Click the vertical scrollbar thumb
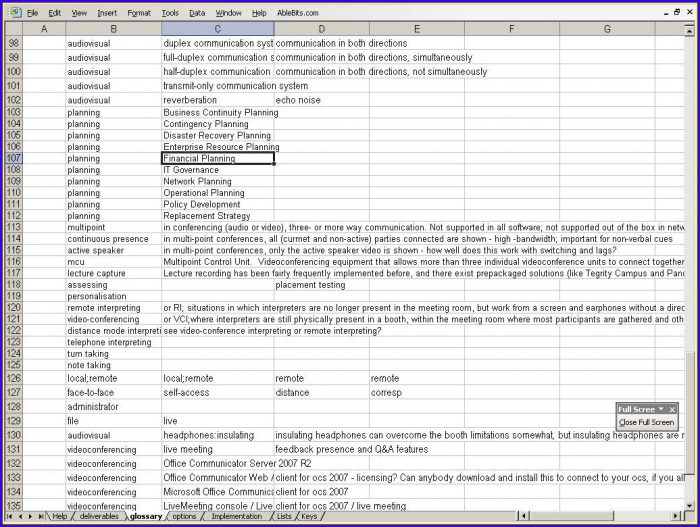The width and height of the screenshot is (700, 527). [x=689, y=413]
